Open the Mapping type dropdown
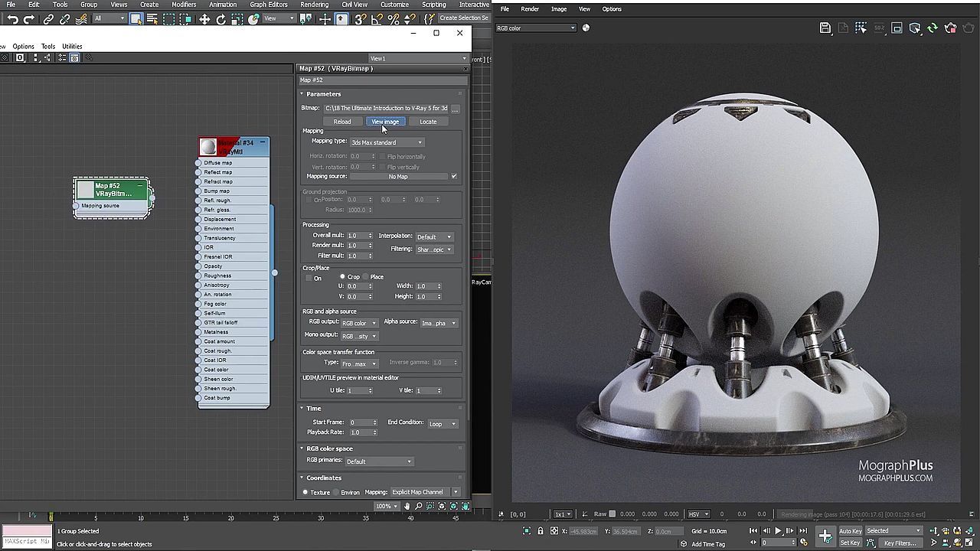The height and width of the screenshot is (551, 980). [387, 142]
